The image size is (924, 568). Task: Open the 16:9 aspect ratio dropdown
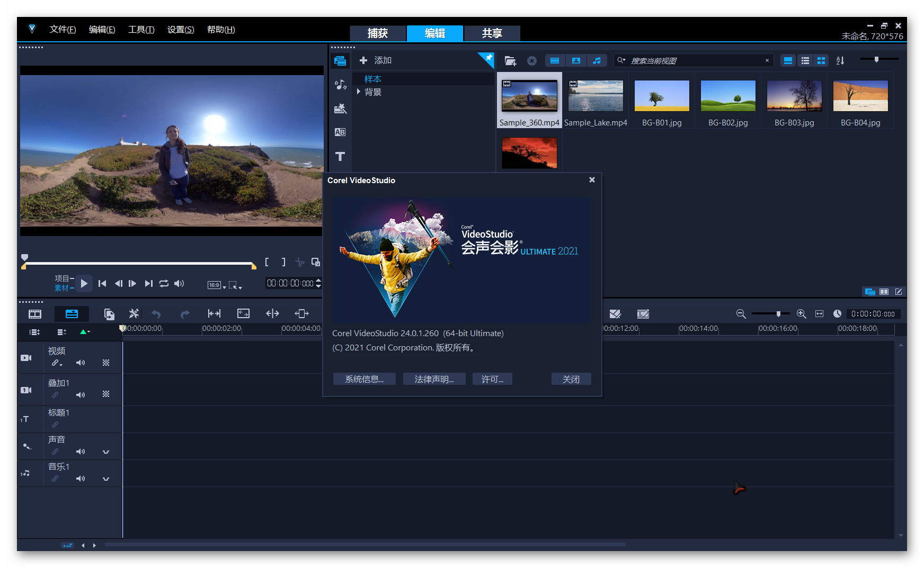[x=217, y=285]
